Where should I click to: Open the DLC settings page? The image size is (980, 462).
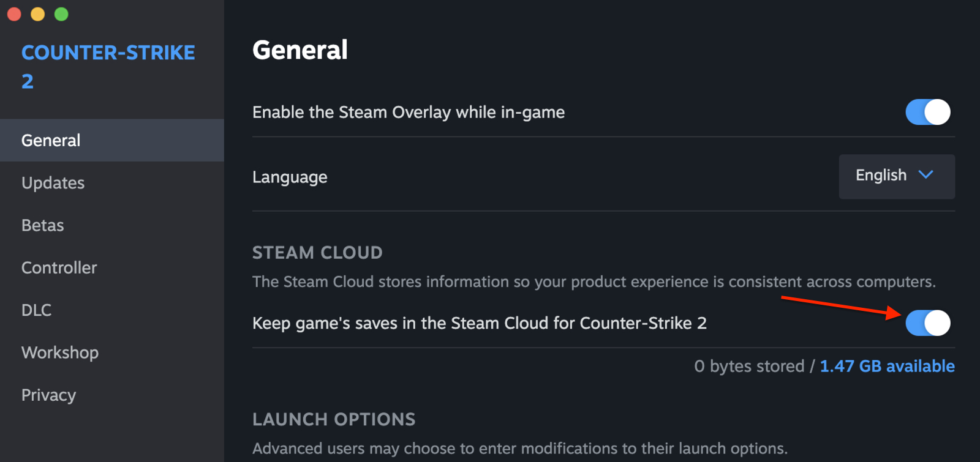(x=36, y=310)
